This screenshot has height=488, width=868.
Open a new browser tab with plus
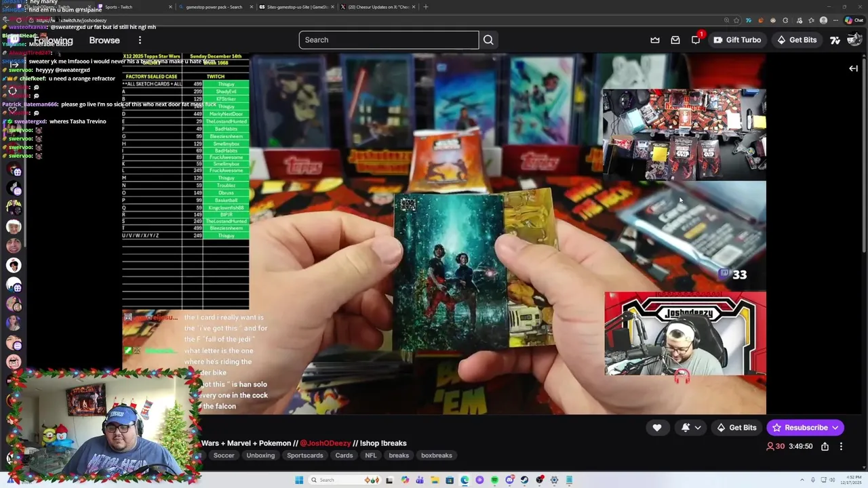tap(426, 7)
